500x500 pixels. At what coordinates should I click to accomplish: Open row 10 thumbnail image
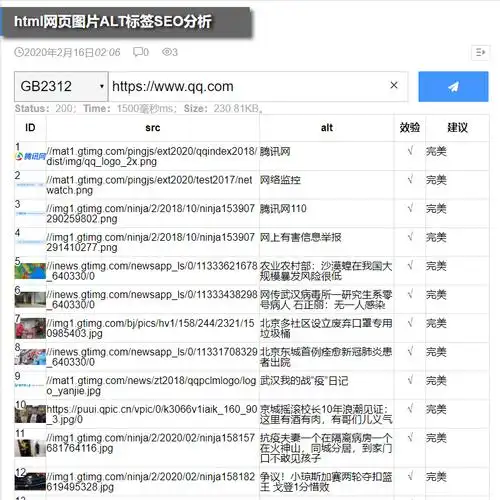[x=30, y=414]
